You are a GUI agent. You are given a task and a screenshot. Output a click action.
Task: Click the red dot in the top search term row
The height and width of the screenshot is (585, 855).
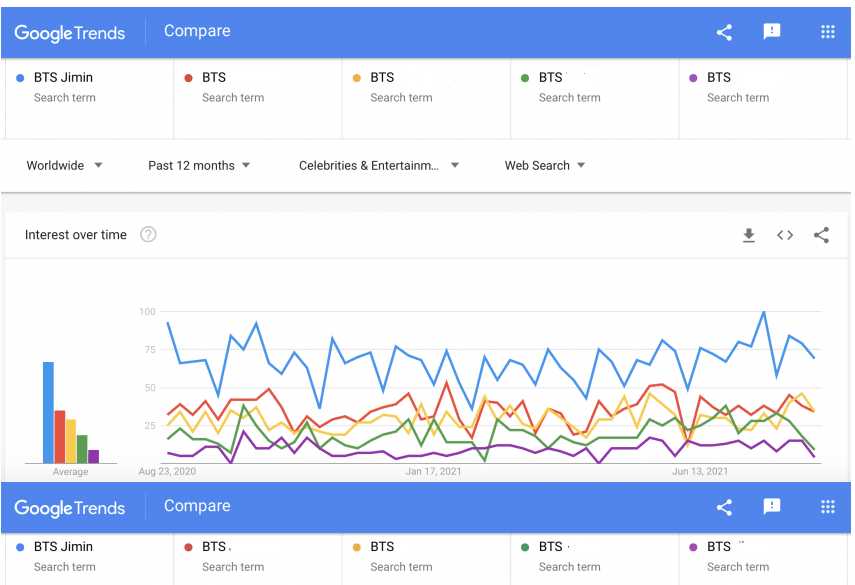[x=189, y=78]
